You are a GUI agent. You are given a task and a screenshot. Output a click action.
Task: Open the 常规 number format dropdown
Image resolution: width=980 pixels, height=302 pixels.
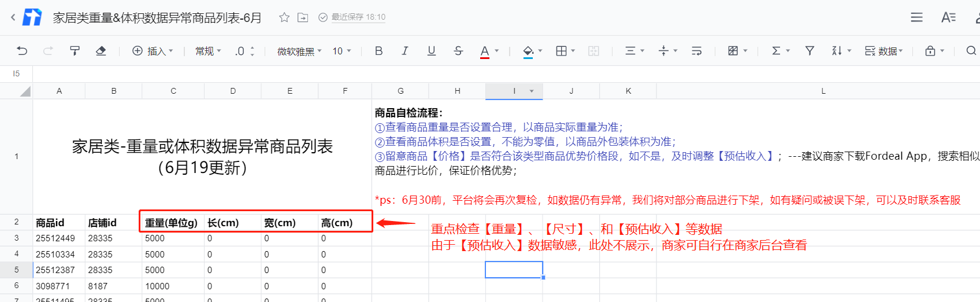[x=208, y=51]
